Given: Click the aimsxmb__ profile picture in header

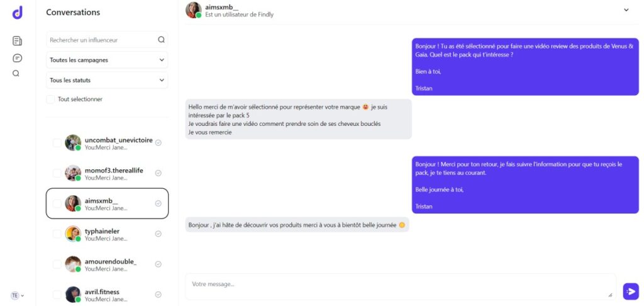Looking at the screenshot, I should (194, 9).
